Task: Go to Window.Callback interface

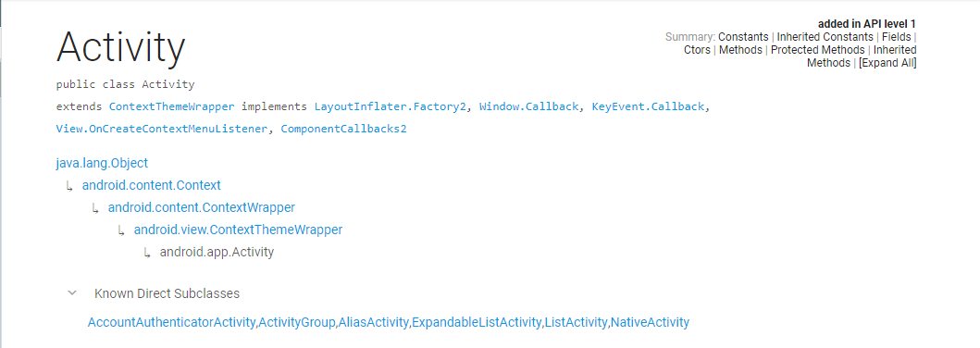Action: point(528,106)
